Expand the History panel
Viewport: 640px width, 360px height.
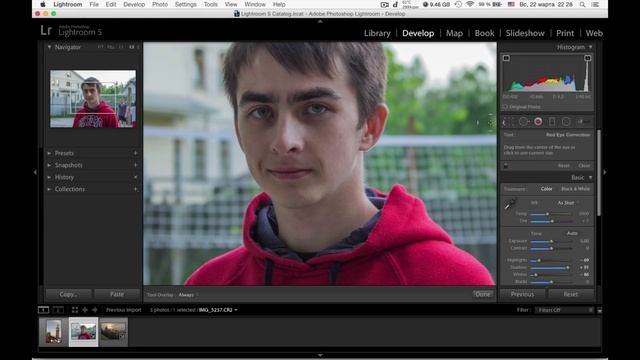click(49, 177)
